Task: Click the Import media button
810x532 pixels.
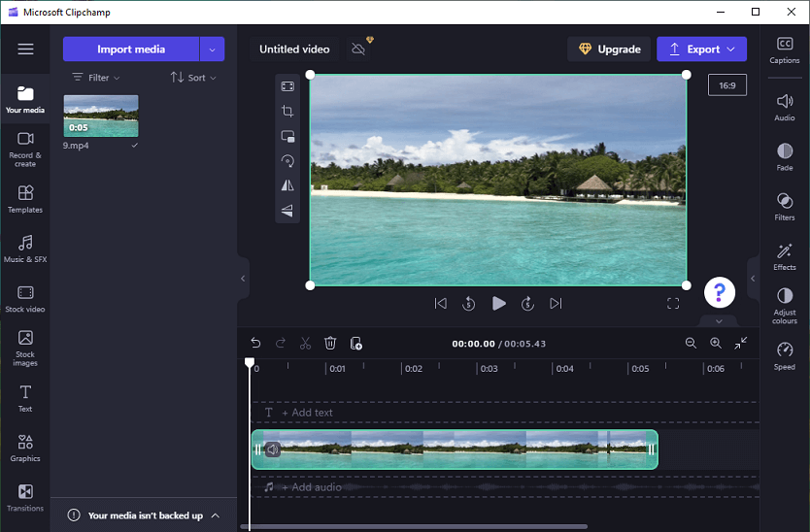Action: tap(131, 50)
